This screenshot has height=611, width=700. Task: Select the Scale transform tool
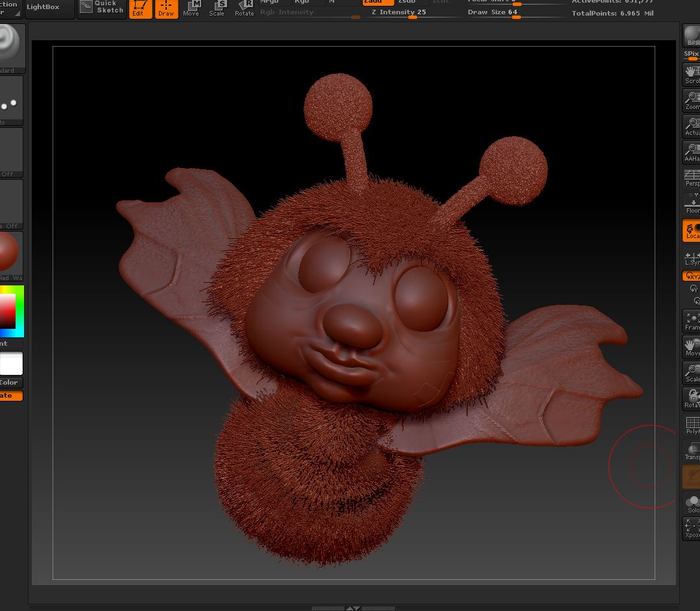pos(217,8)
